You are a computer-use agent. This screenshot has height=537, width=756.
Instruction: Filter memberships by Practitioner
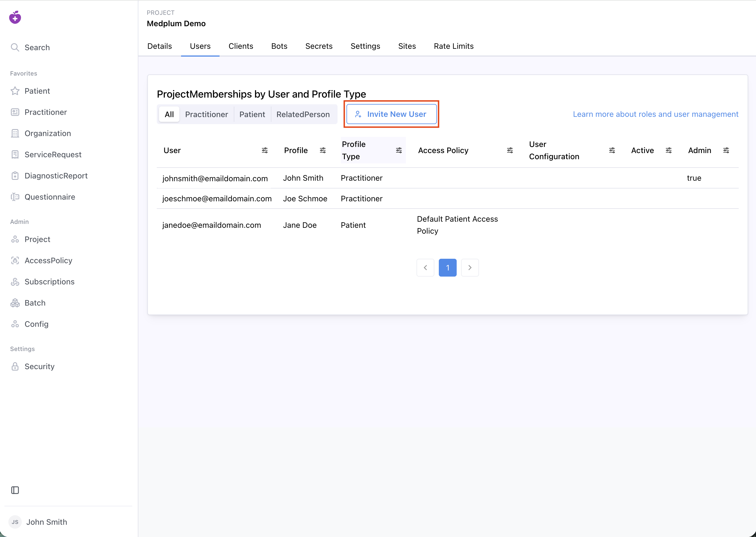click(206, 114)
